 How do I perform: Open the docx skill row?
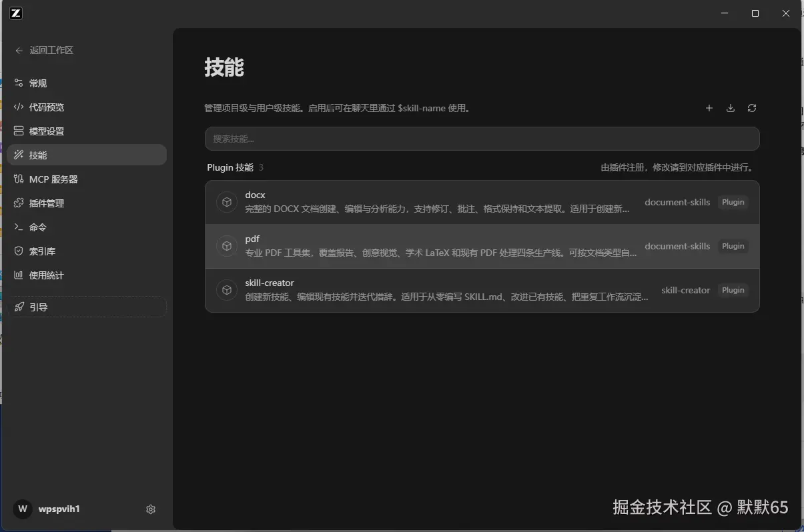[x=482, y=202]
